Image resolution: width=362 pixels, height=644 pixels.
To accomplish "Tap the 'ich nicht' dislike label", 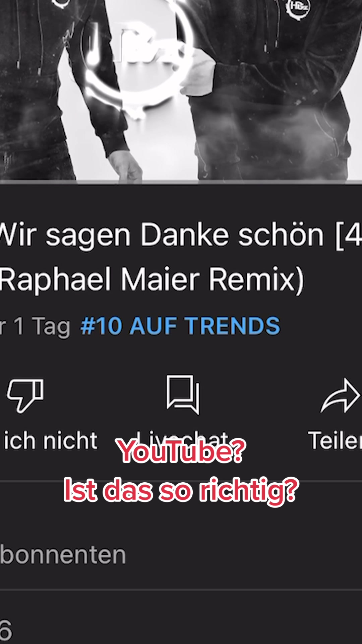I will 50,441.
